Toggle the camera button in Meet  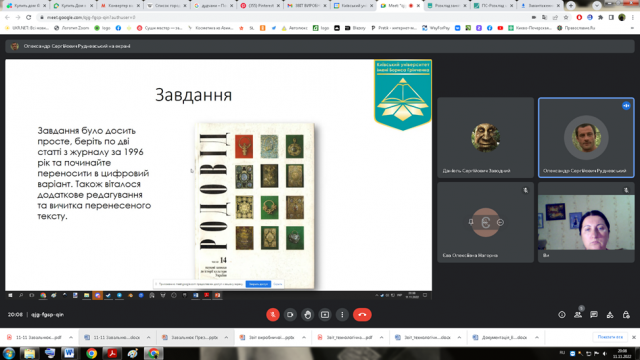(290, 315)
